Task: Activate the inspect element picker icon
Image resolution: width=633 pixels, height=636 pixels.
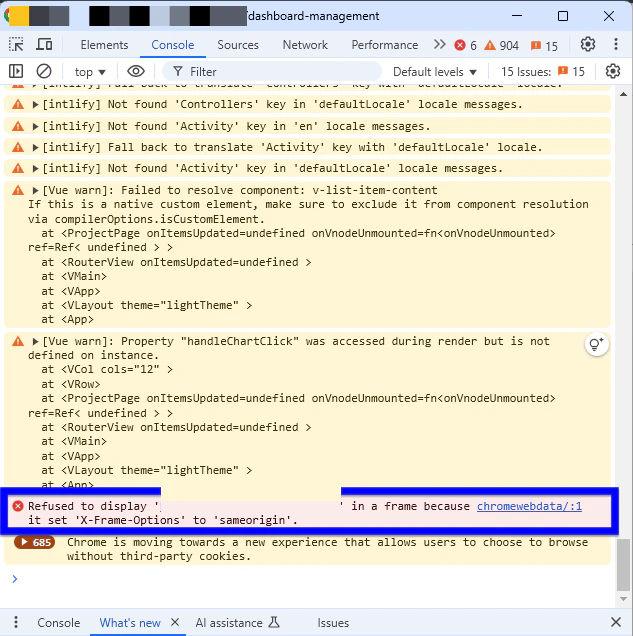Action: [16, 44]
